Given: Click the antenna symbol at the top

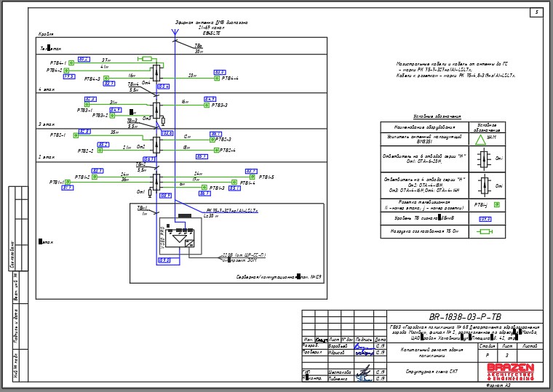Looking at the screenshot, I should click(x=175, y=33).
